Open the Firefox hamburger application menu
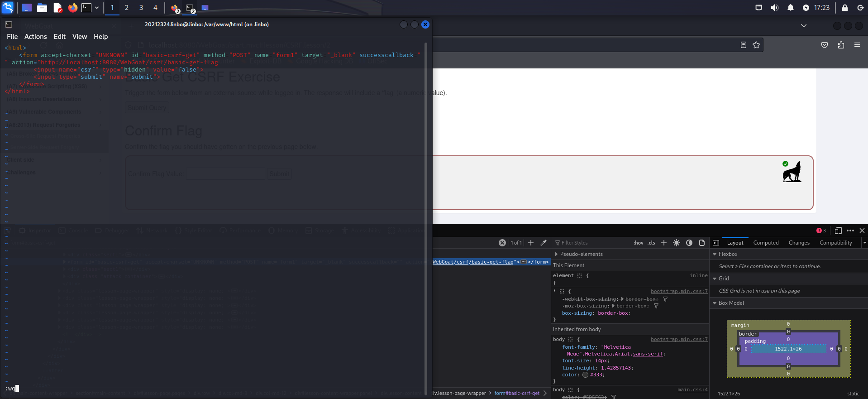 857,45
